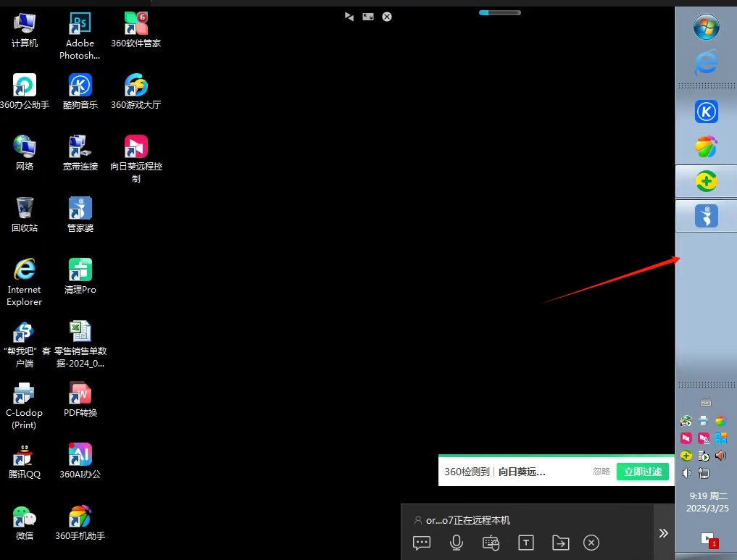
Task: Open the virtual keyboard tool in remote toolbar
Action: [491, 543]
